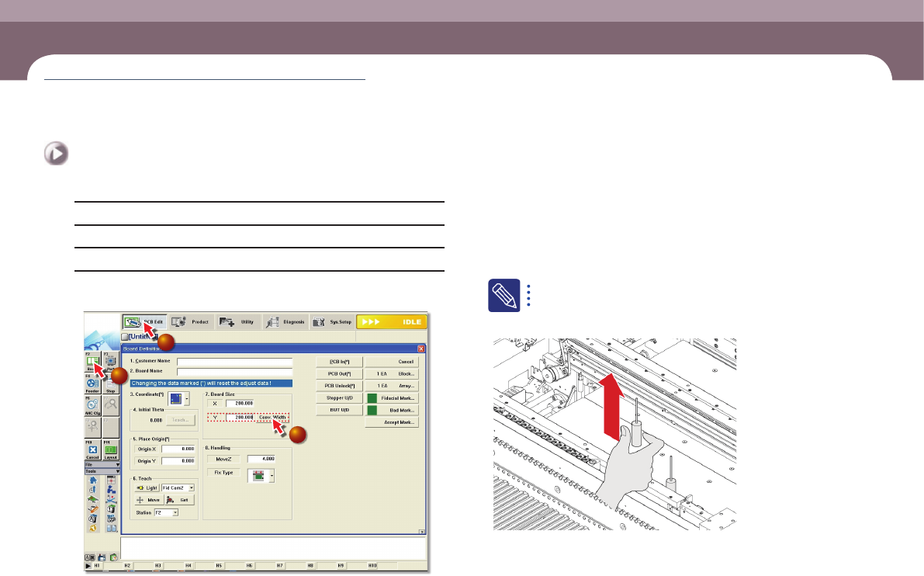This screenshot has width=924, height=576.
Task: Click the Block... button
Action: [392, 374]
